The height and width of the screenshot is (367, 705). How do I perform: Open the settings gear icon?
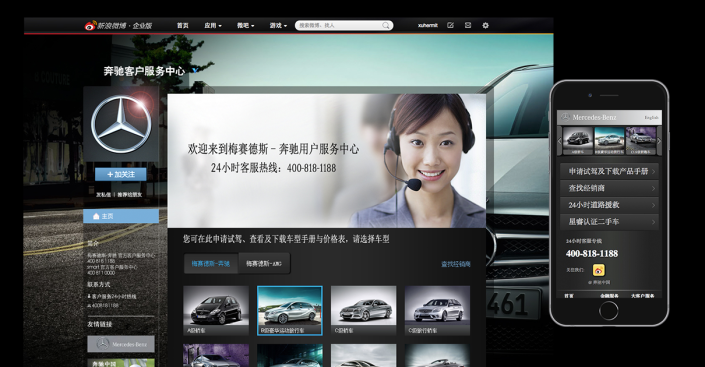pos(486,25)
